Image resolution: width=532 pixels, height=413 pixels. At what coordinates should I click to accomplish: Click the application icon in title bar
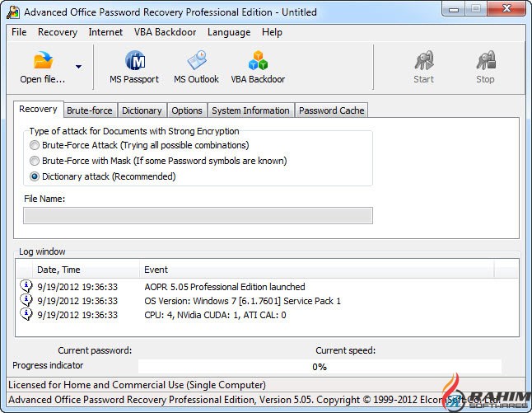(13, 12)
